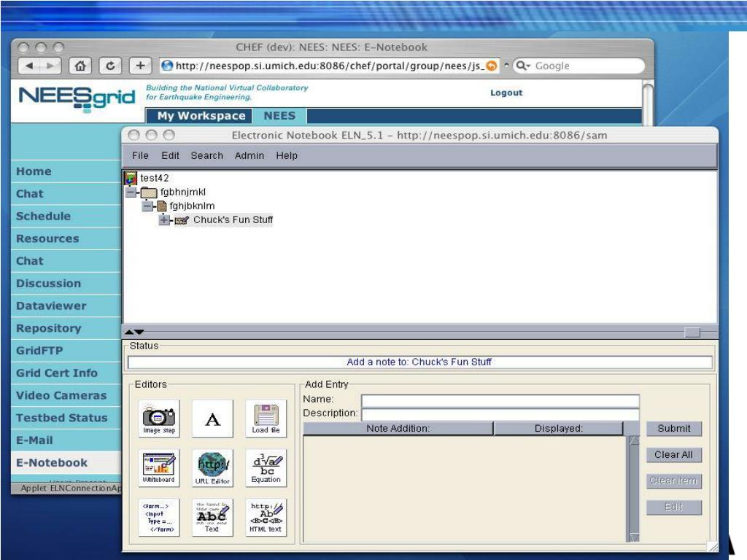Click the Name input field
Screen dimensions: 747x560
[500, 400]
